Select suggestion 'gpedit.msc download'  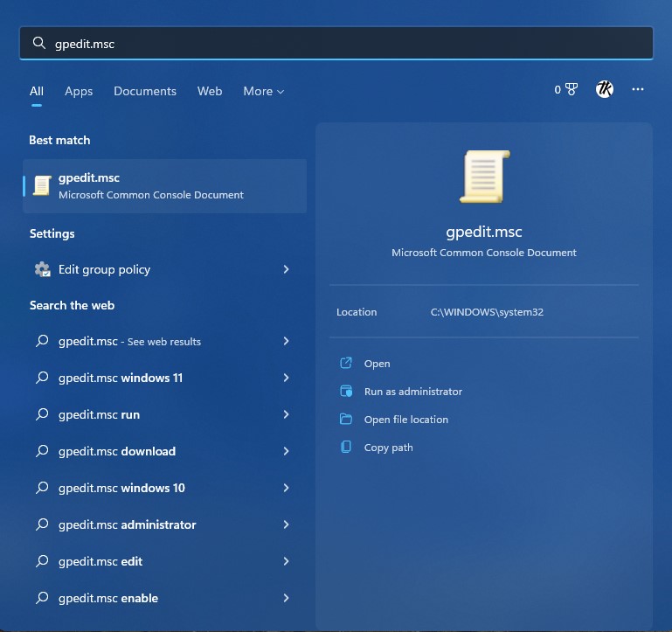click(x=165, y=451)
